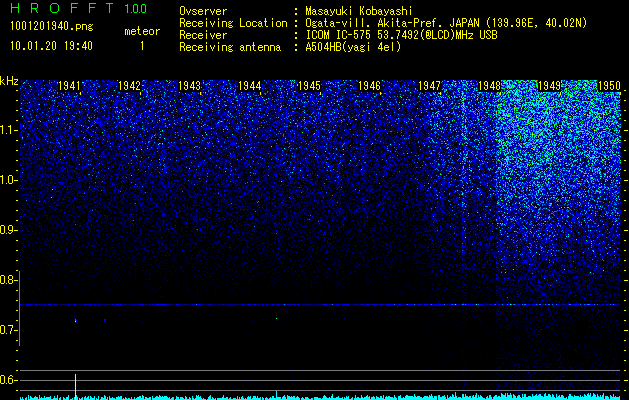629x400 pixels.
Task: Click the 0.8 kHz axis label
Action: pyautogui.click(x=9, y=280)
